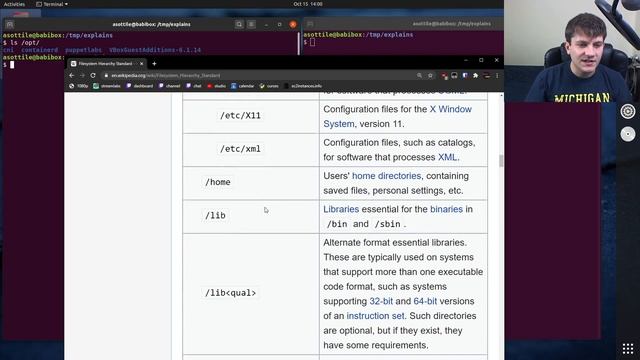Minimize the left terminal window
The image size is (640, 360).
click(x=266, y=24)
